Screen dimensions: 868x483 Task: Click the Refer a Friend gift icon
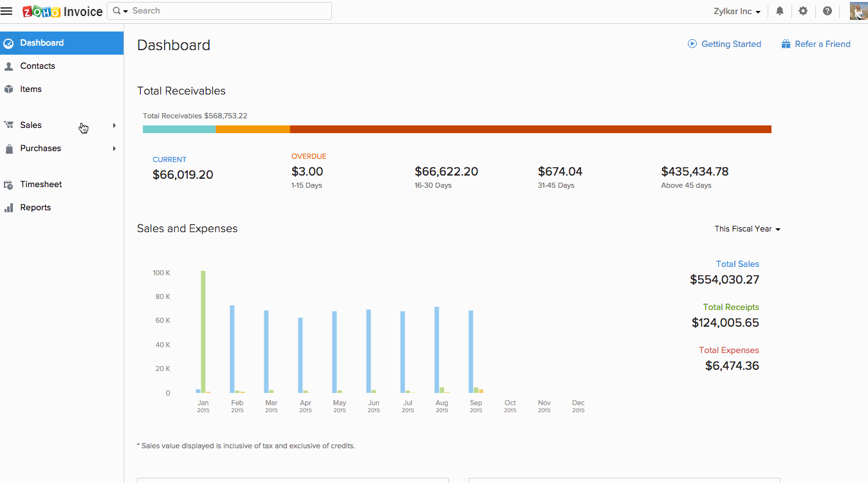coord(786,44)
